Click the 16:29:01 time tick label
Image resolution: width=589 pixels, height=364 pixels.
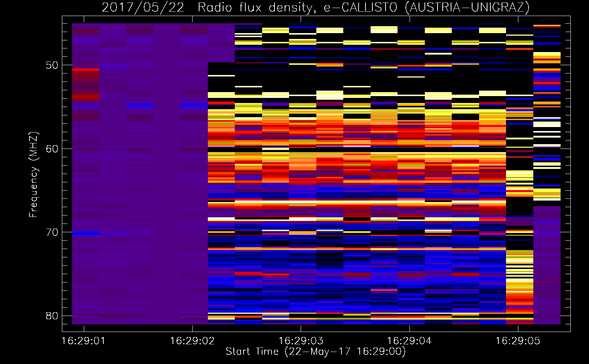[84, 341]
